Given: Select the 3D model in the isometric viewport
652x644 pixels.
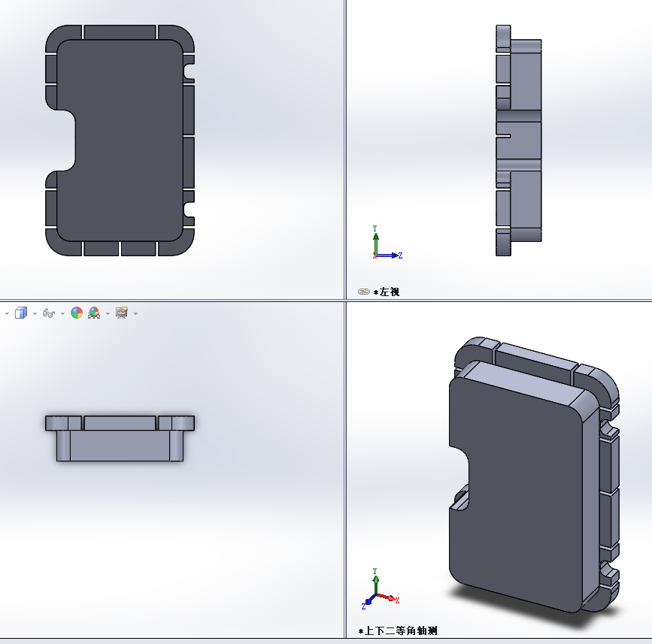Looking at the screenshot, I should [x=535, y=475].
